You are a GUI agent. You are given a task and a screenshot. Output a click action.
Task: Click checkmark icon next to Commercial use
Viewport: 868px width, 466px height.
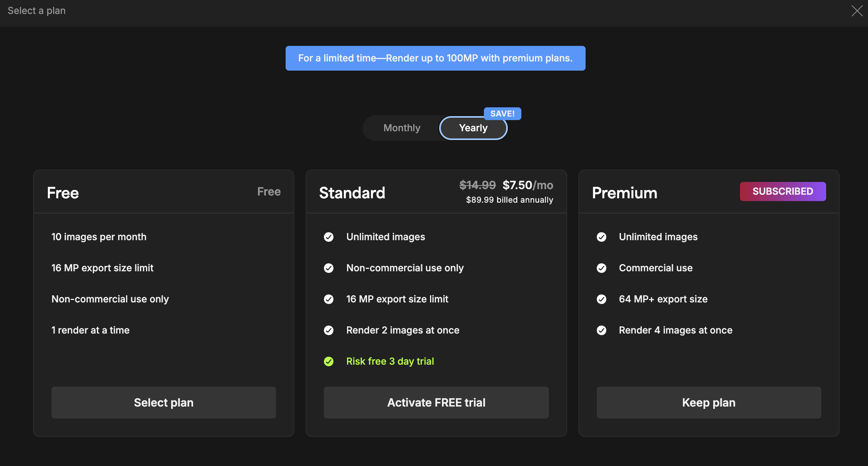click(x=602, y=268)
